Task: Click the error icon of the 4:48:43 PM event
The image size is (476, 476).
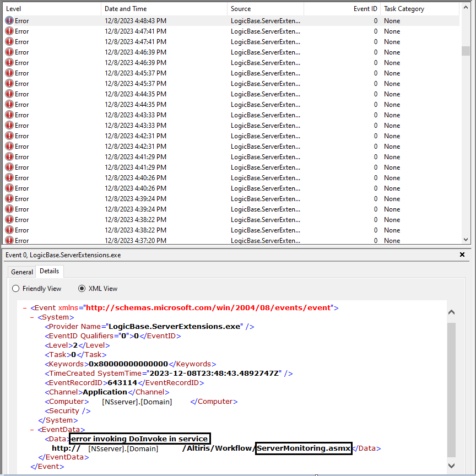Action: 9,21
